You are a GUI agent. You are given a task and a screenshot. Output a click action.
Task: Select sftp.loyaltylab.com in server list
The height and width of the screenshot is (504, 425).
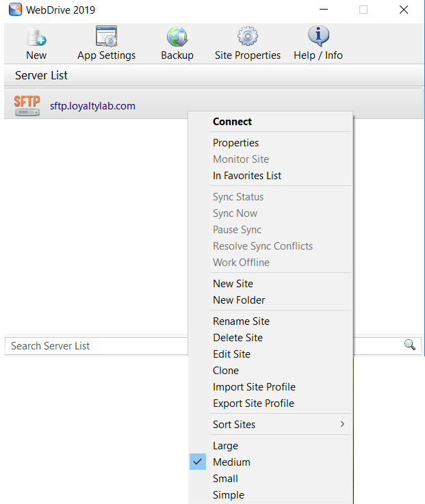point(92,106)
